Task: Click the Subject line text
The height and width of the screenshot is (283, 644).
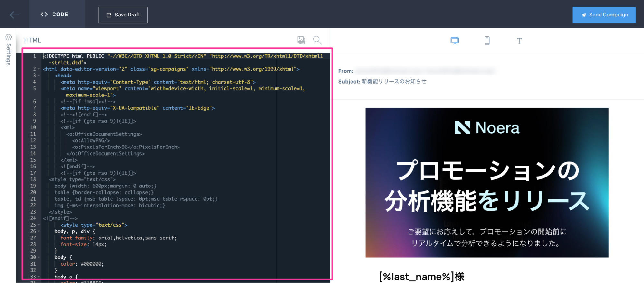Action: [x=382, y=81]
